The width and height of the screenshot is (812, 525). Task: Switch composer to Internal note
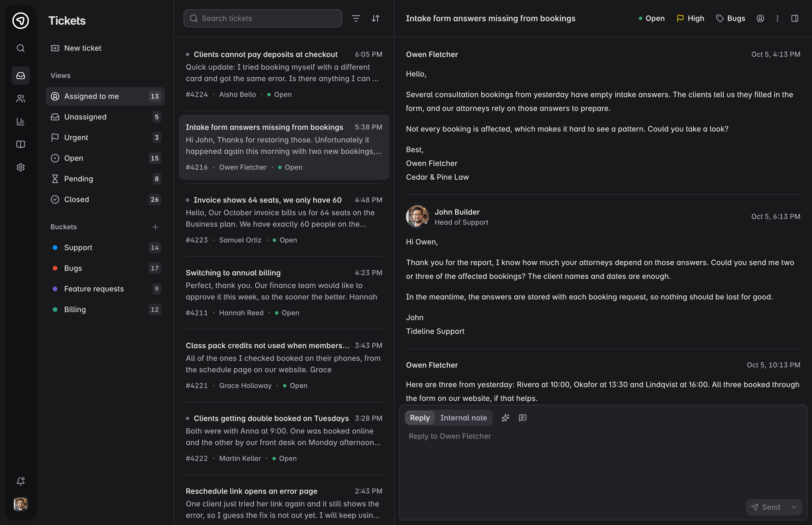point(463,418)
